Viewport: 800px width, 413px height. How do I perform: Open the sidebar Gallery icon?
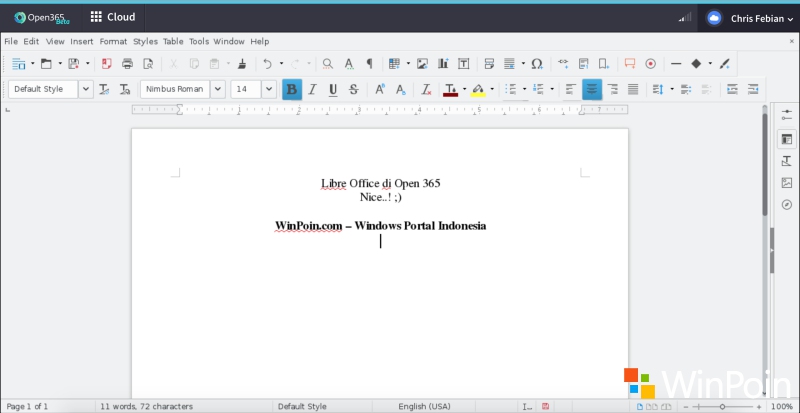pos(787,183)
